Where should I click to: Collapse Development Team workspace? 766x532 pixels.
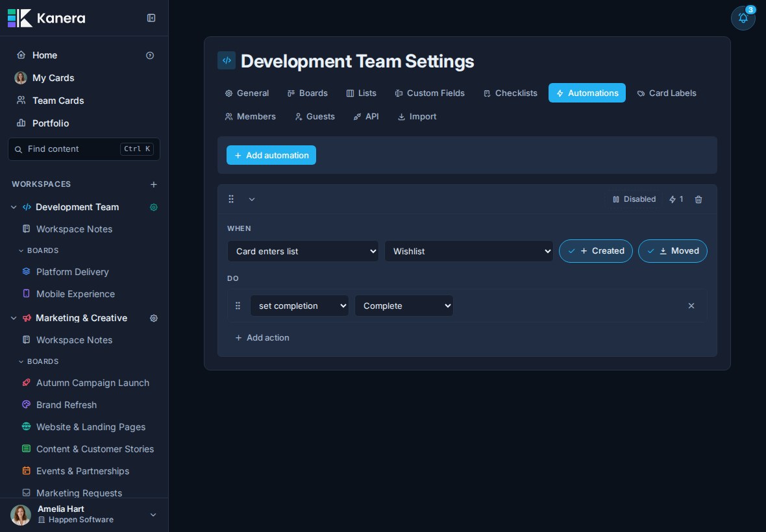14,208
